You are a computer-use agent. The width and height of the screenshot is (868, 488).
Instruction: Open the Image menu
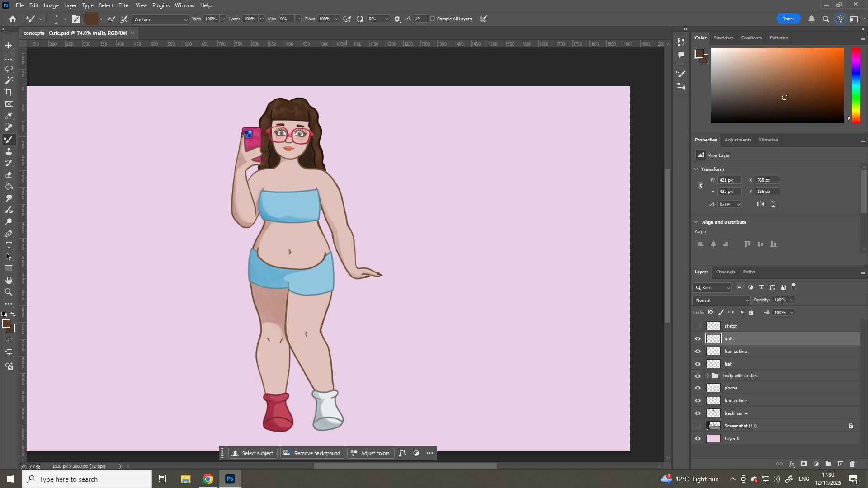click(x=51, y=5)
